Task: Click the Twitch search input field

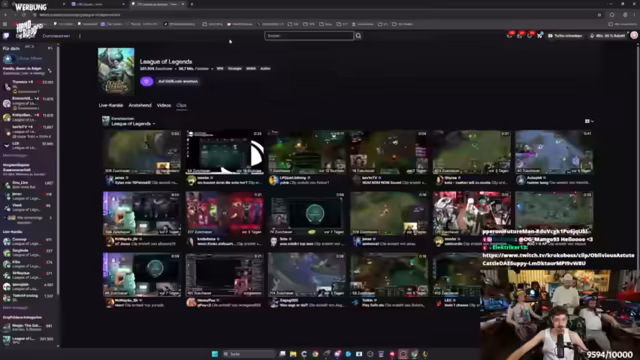Action: coord(309,36)
